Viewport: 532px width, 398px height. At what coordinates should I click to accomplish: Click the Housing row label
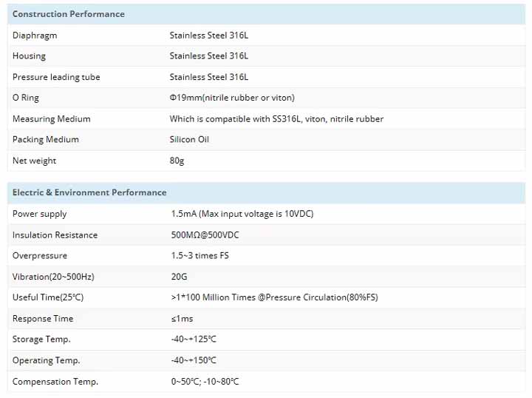pyautogui.click(x=29, y=56)
